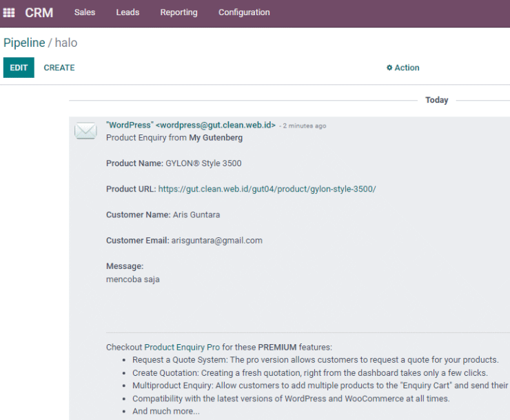Open the apps grid menu icon
Viewport: 510px width, 420px height.
tap(9, 12)
